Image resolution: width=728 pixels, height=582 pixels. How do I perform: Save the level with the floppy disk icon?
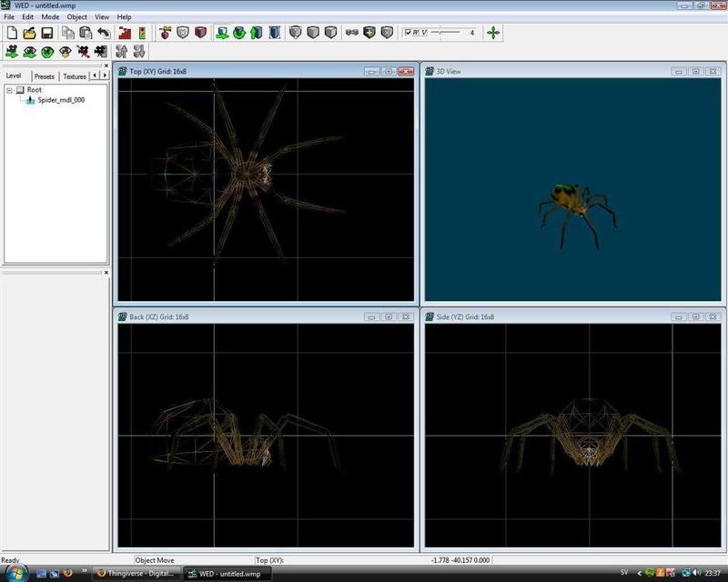coord(46,33)
